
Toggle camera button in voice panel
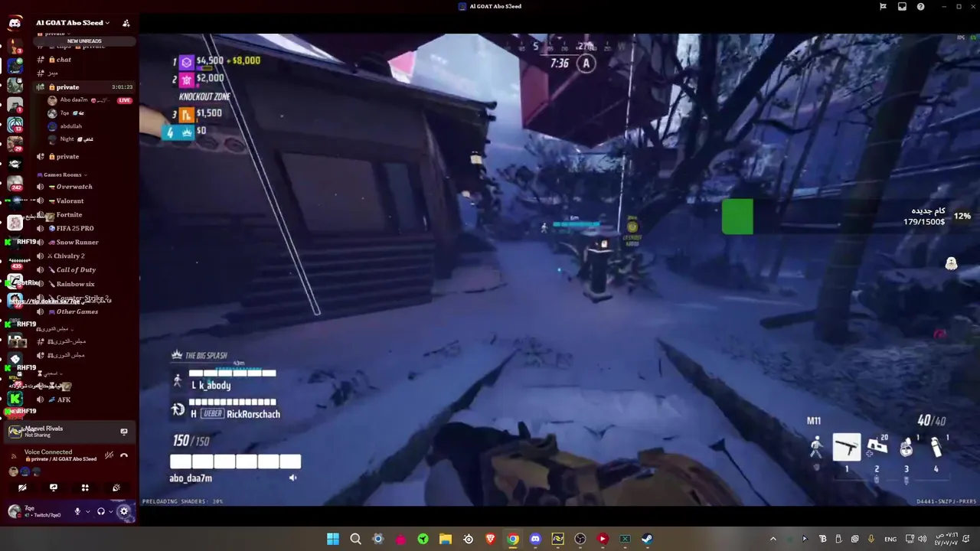pos(22,487)
